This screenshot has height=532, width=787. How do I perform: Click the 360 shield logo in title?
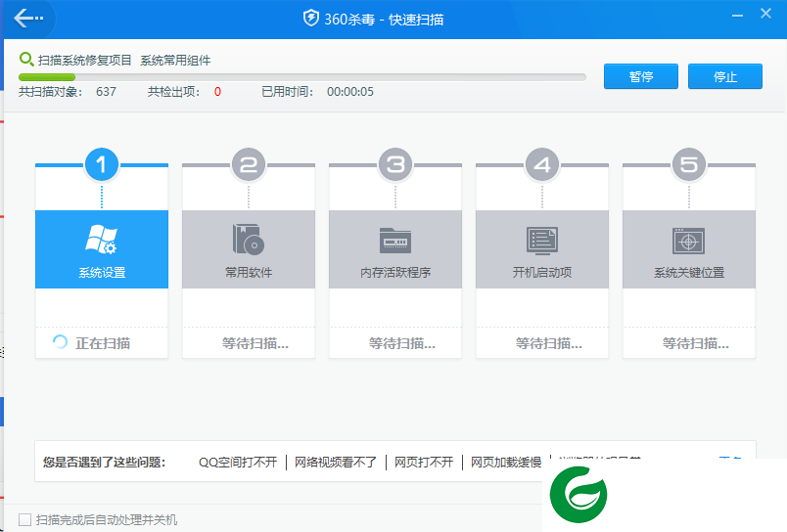point(310,19)
